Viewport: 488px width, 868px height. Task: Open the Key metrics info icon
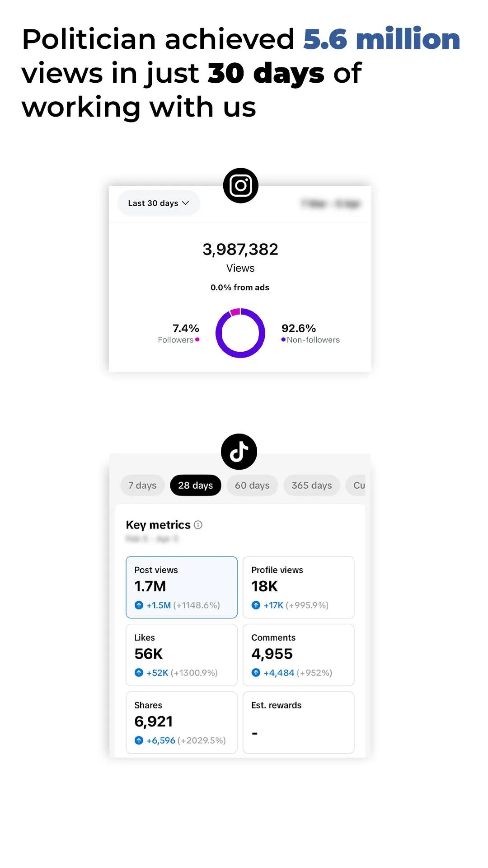coord(198,525)
